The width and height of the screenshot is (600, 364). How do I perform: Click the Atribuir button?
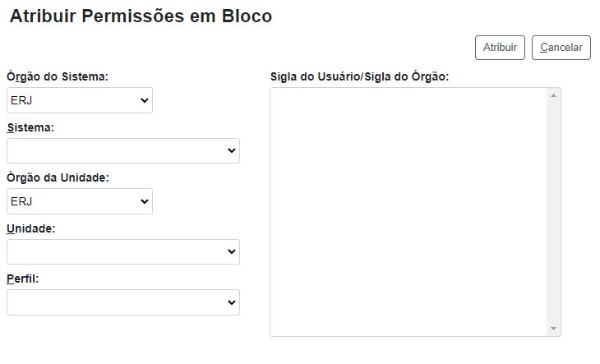coord(500,48)
